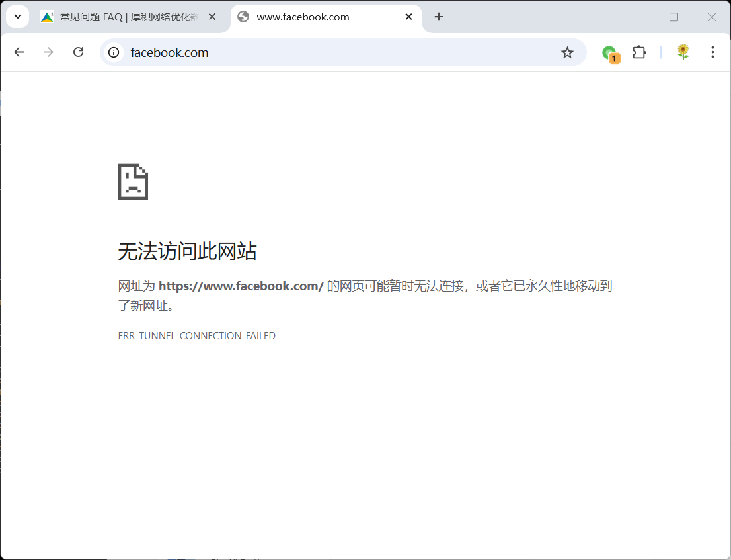The height and width of the screenshot is (560, 731).
Task: Open the Extensions puzzle piece menu
Action: tap(639, 52)
